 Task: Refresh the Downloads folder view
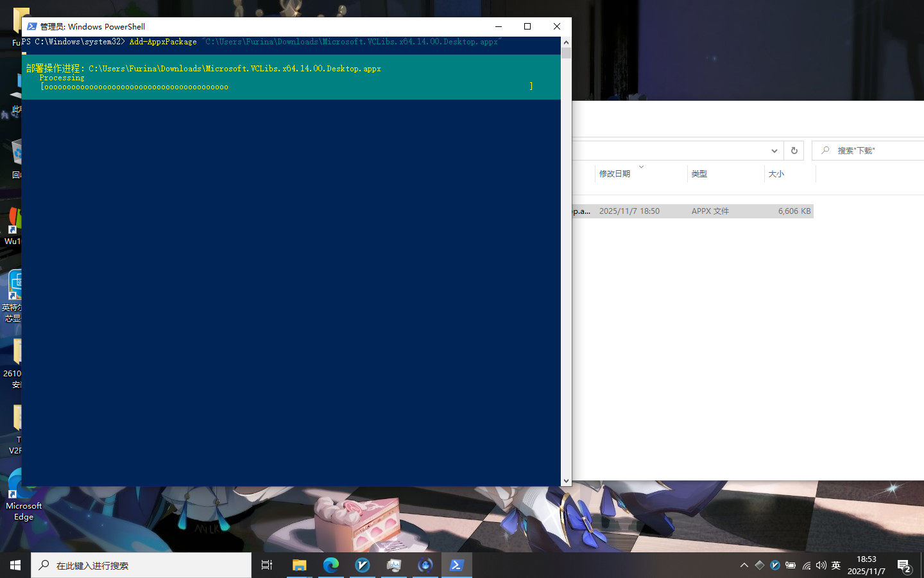pos(794,150)
